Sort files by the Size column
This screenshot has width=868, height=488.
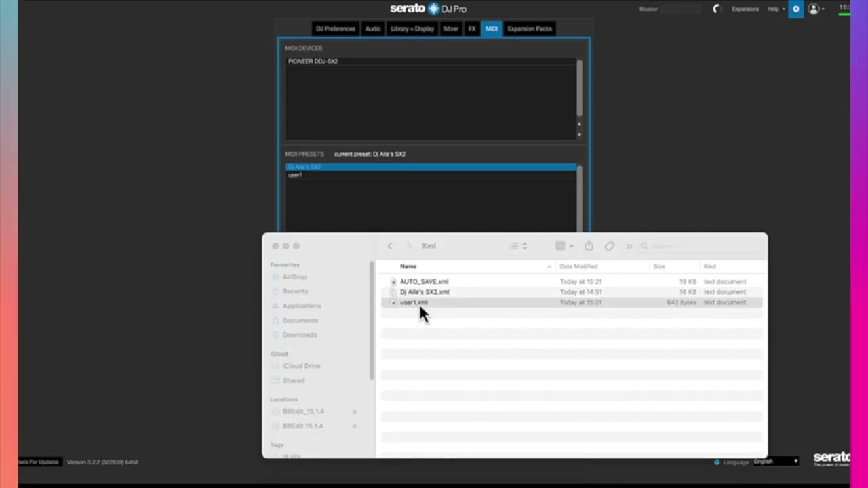[659, 266]
